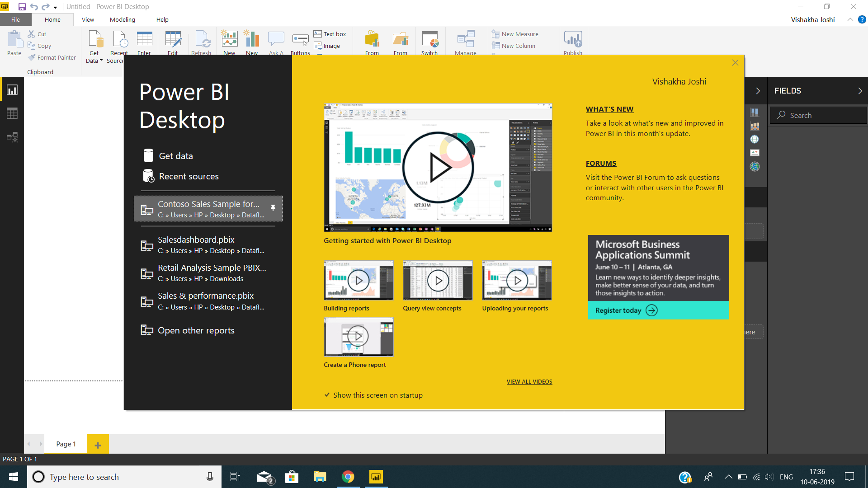The image size is (868, 488).
Task: Click Open other reports
Action: 188,330
